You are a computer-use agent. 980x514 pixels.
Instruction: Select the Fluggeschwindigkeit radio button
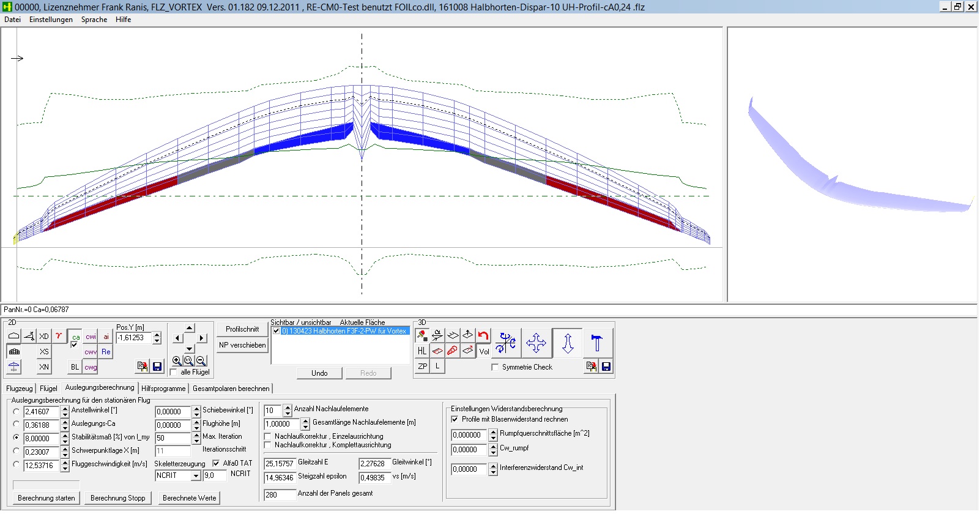17,464
